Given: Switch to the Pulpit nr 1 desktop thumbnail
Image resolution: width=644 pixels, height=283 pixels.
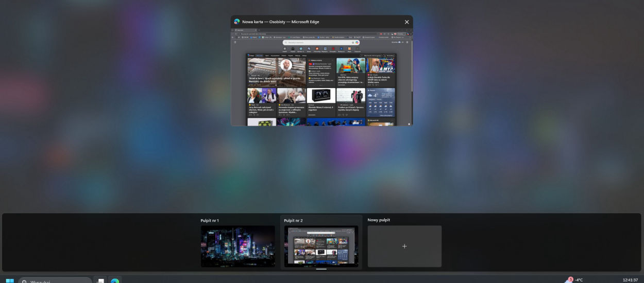Looking at the screenshot, I should 238,246.
